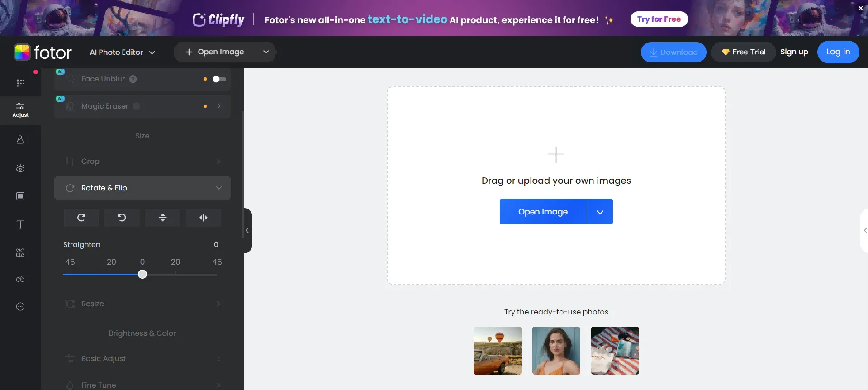Click the Sign up link

pos(794,52)
